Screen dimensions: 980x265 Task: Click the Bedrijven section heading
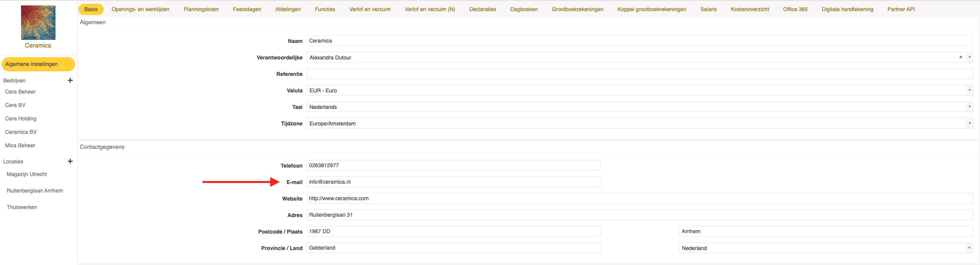click(x=14, y=81)
